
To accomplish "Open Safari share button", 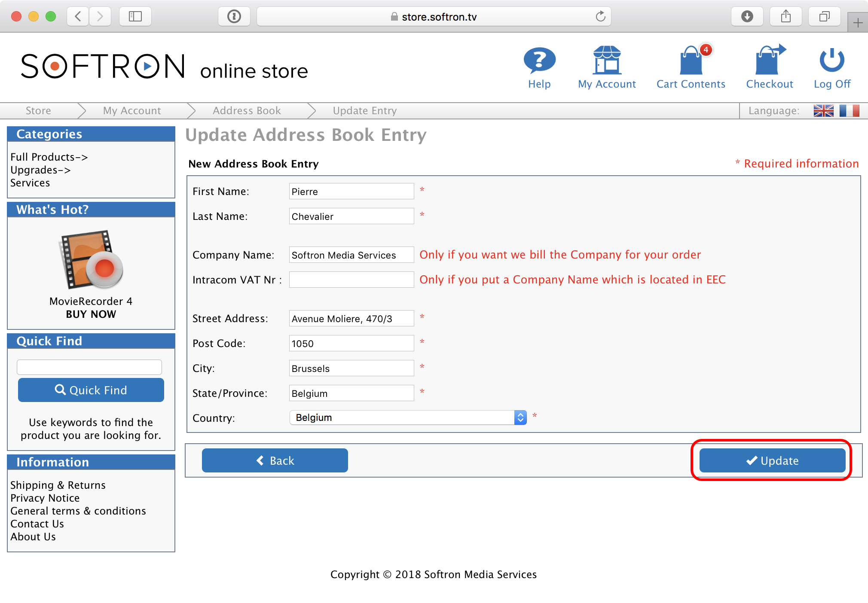I will [x=786, y=17].
